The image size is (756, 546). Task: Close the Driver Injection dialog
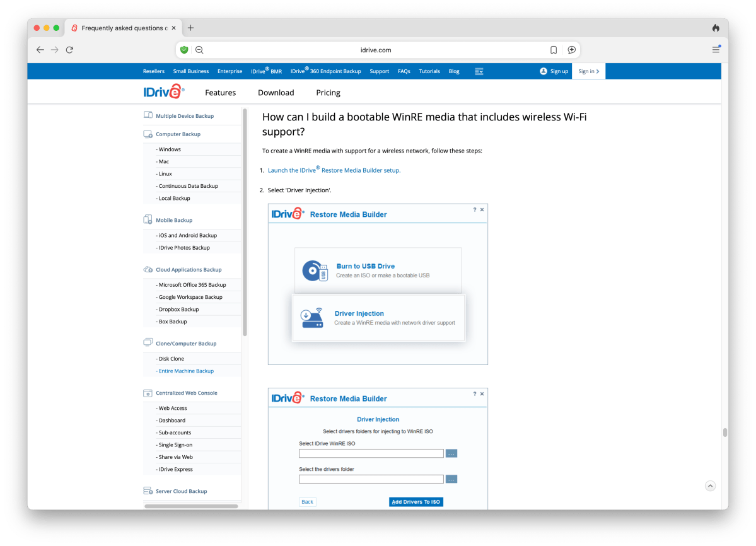482,393
